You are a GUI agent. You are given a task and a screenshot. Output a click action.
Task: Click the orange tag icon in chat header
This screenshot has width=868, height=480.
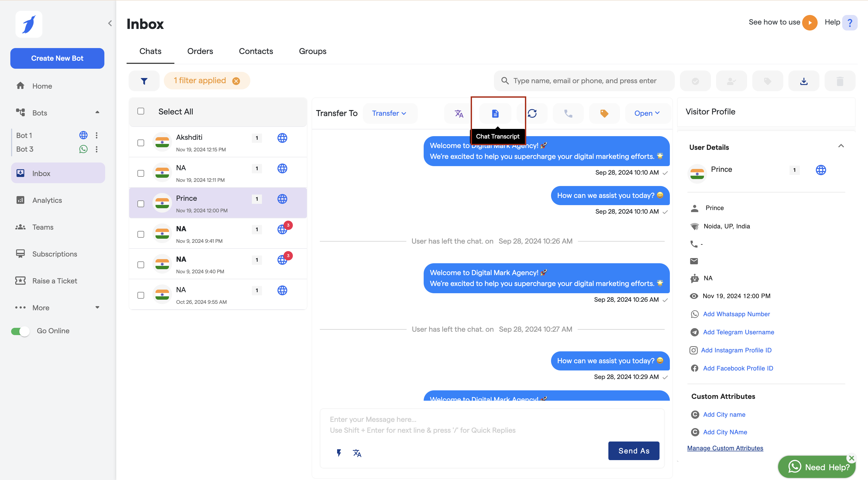click(604, 114)
